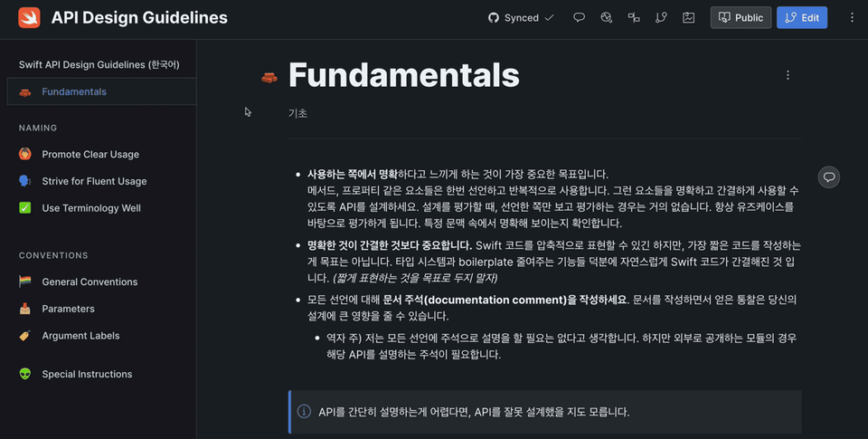Select Use Terminology Well in sidebar
The image size is (868, 439).
click(x=90, y=208)
